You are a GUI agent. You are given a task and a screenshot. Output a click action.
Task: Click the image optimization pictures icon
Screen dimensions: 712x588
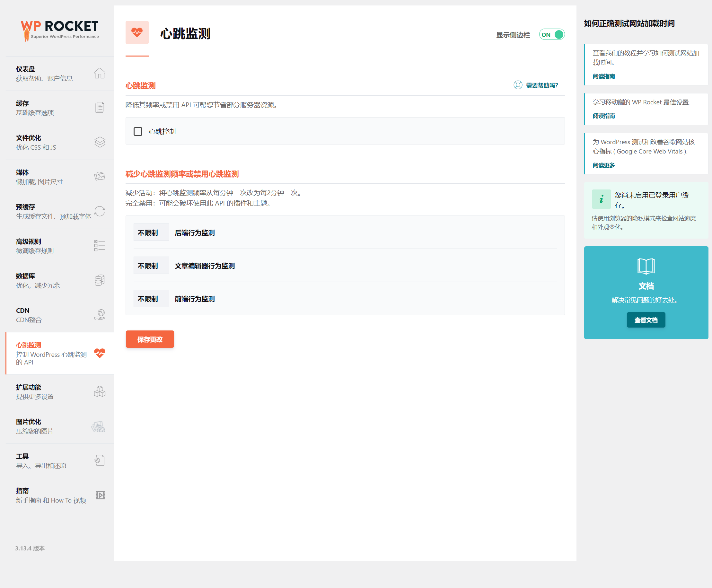tap(99, 426)
